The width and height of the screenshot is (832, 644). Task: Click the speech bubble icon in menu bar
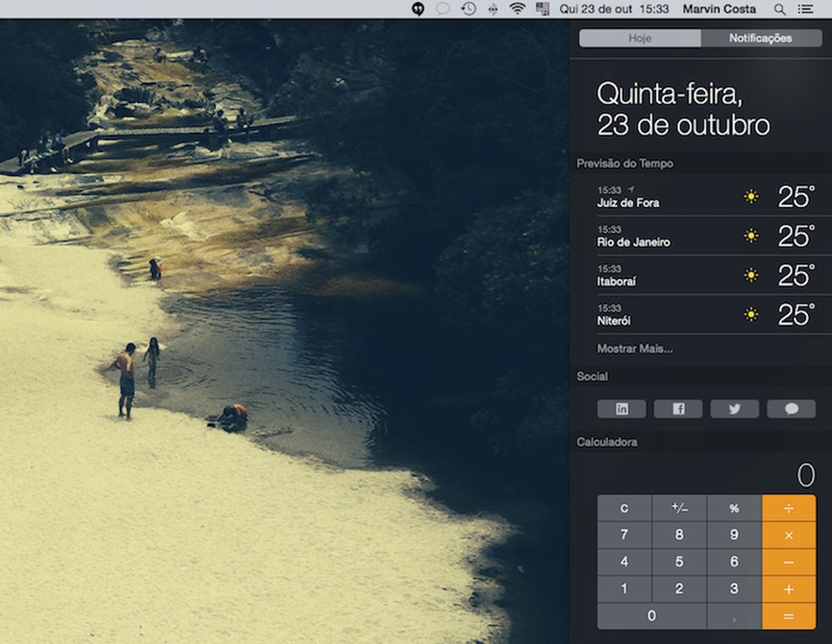click(x=441, y=9)
